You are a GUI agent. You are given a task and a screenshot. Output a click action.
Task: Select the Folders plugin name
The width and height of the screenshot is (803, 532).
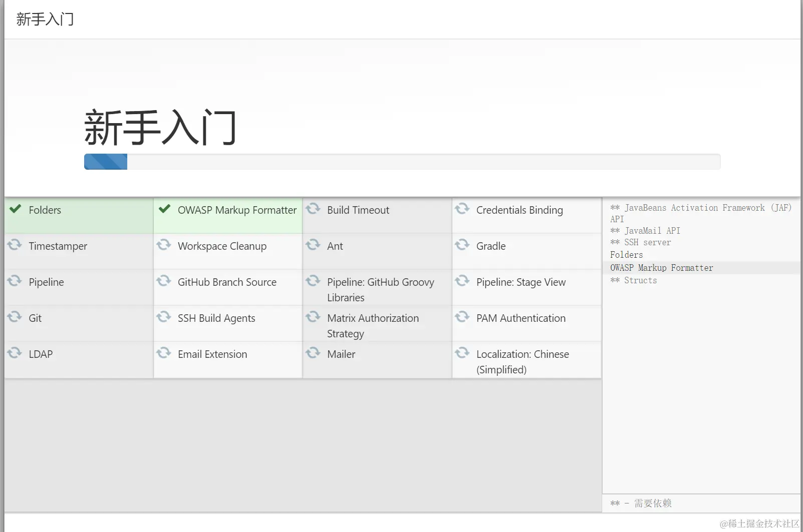coord(45,210)
